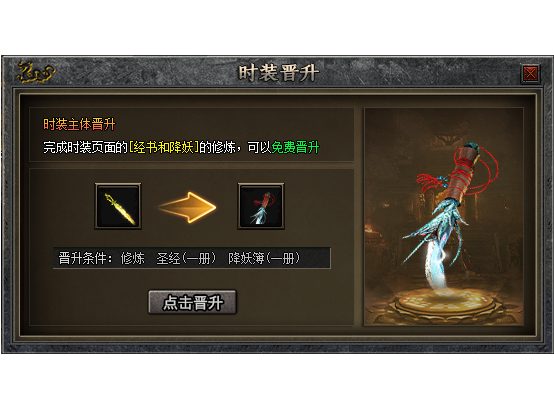Select the red-handled dagger result icon
Image resolution: width=554 pixels, height=409 pixels.
tap(261, 206)
